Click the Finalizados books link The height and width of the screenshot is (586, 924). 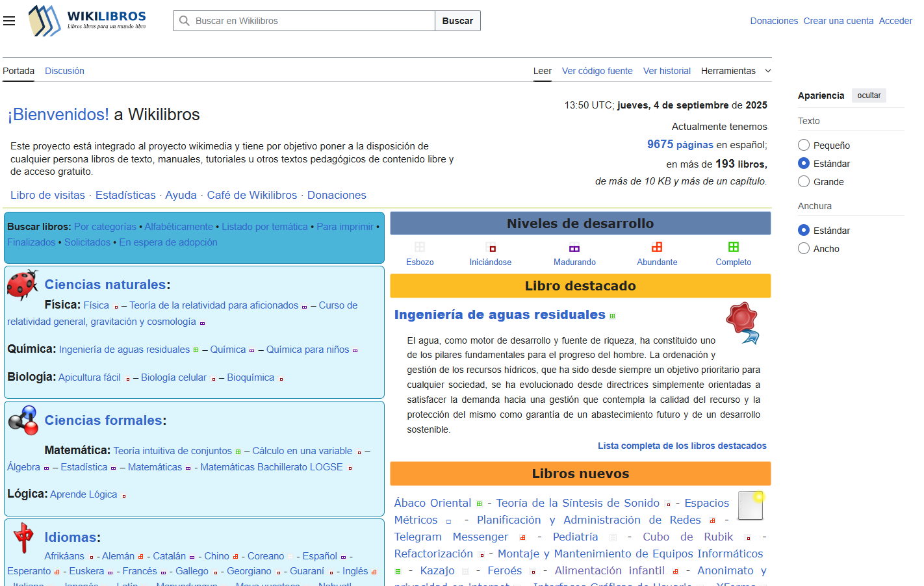(x=31, y=242)
